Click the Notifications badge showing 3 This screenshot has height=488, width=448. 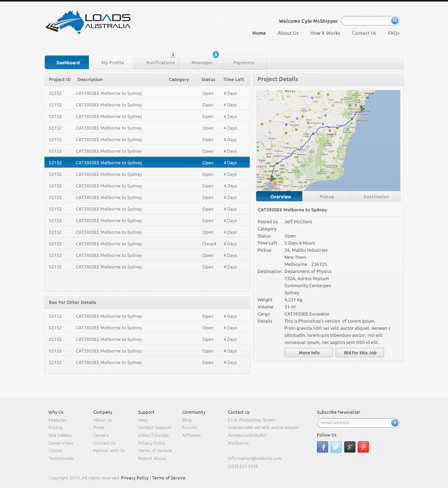173,55
